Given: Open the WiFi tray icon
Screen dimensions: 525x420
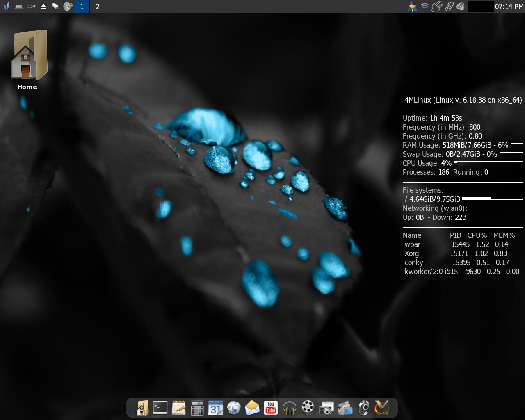Looking at the screenshot, I should click(x=425, y=7).
